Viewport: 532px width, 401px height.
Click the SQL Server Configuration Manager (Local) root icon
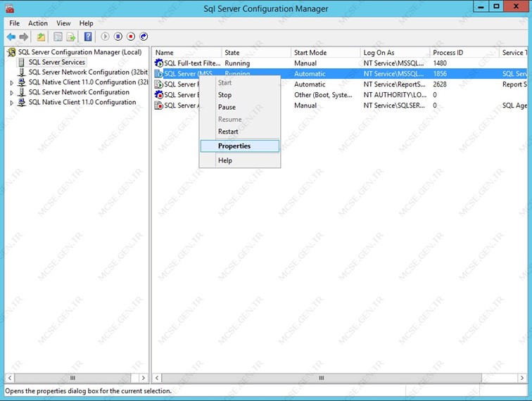pyautogui.click(x=12, y=52)
